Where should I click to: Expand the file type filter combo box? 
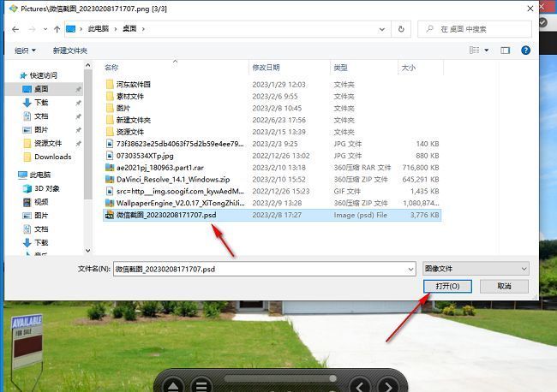(x=476, y=269)
